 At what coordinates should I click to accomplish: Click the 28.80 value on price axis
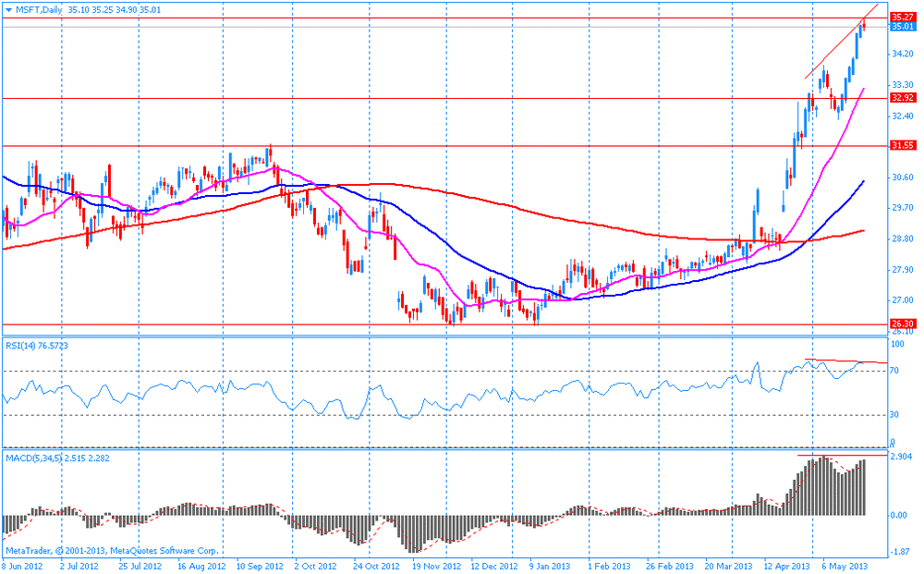click(903, 239)
